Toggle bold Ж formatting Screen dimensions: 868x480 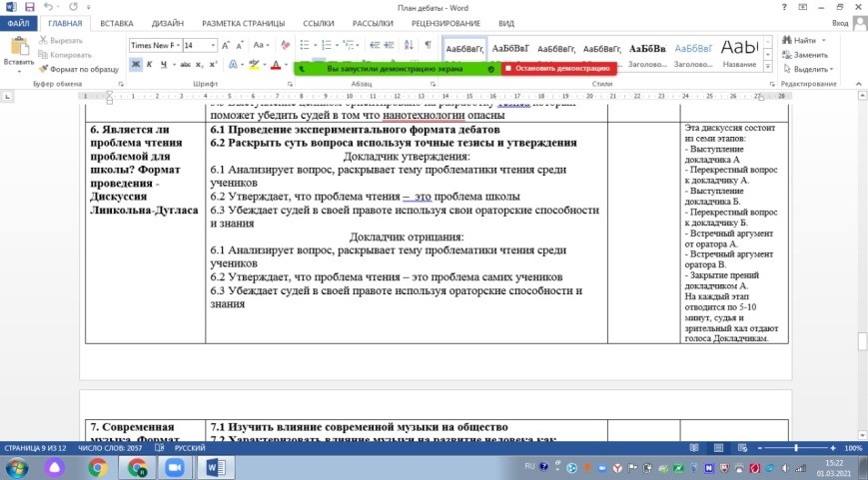(136, 65)
